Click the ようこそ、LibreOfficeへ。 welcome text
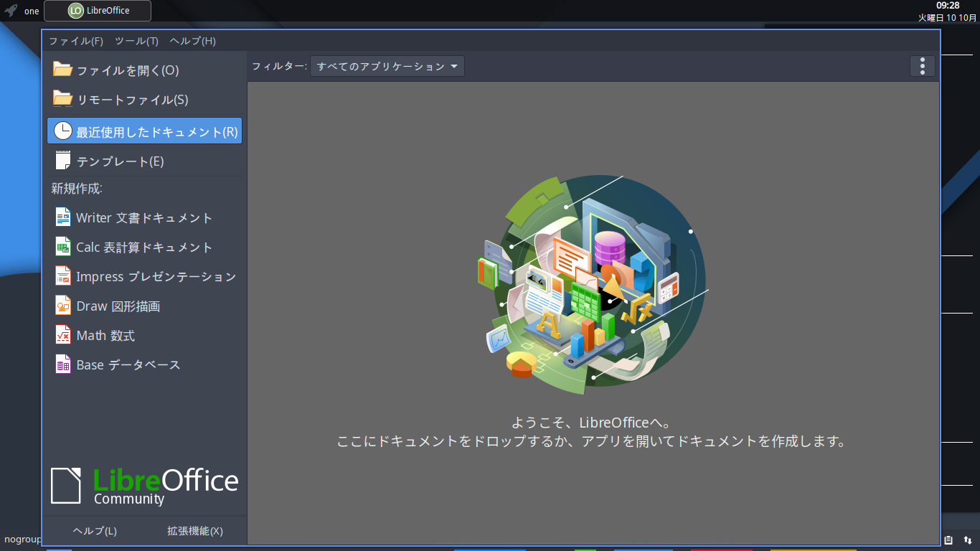 point(593,423)
